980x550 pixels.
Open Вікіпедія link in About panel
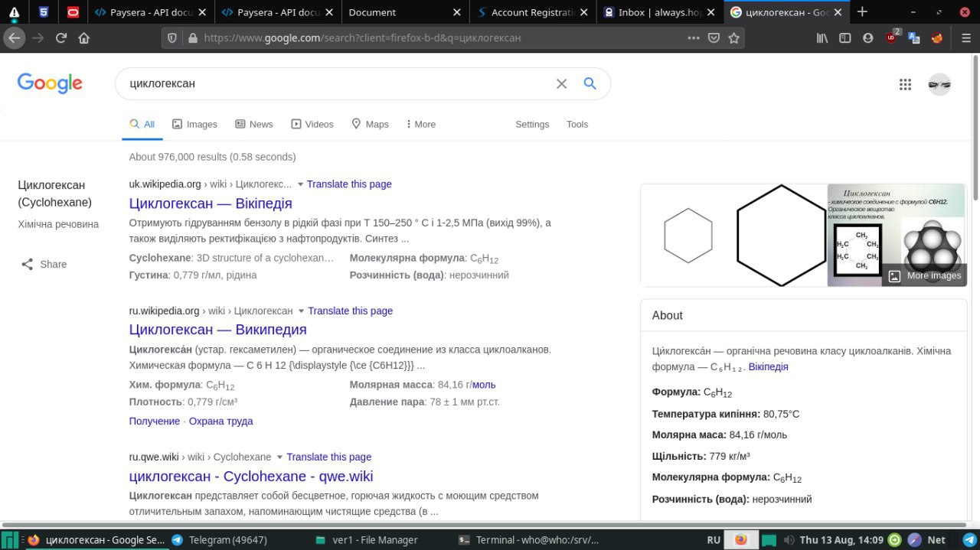[768, 367]
